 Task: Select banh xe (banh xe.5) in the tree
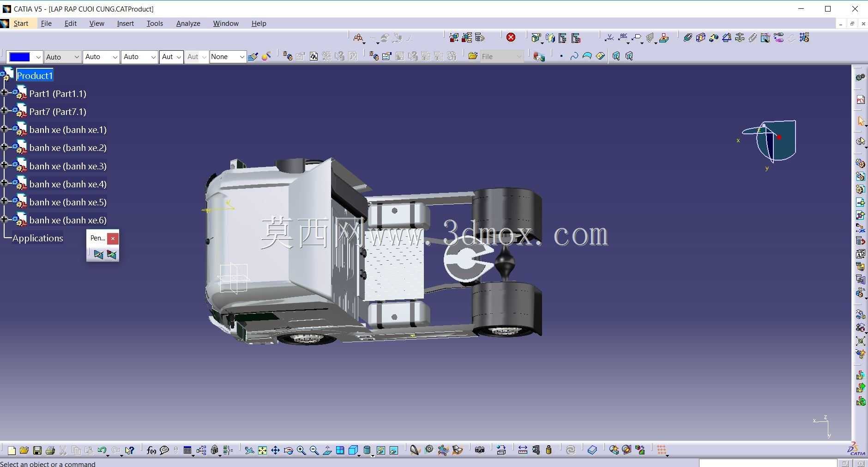(68, 202)
